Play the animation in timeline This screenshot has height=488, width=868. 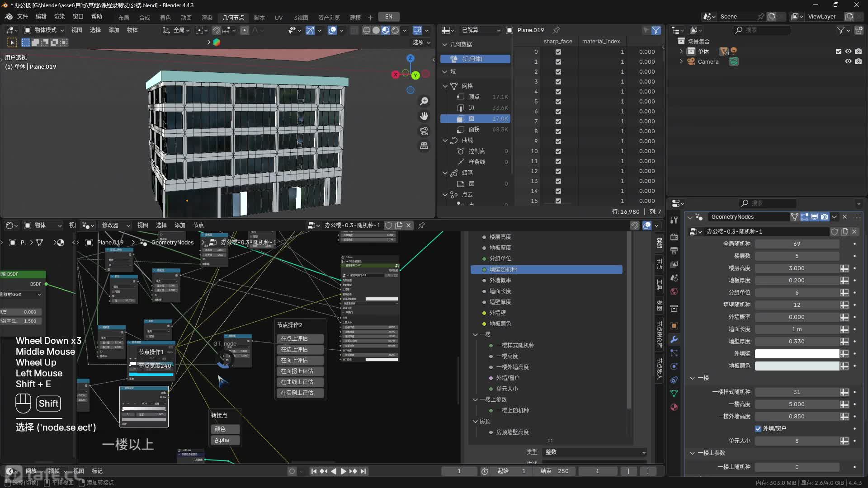click(x=343, y=471)
